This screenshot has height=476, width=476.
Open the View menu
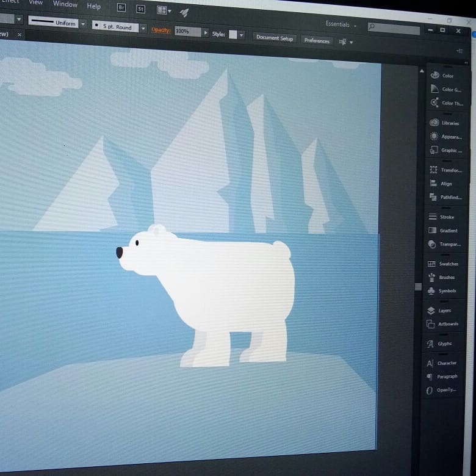pyautogui.click(x=35, y=2)
